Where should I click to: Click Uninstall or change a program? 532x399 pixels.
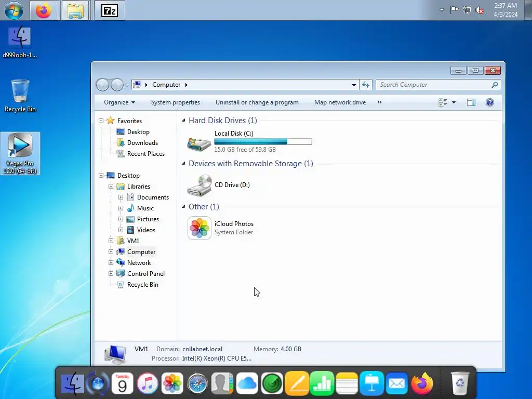257,102
